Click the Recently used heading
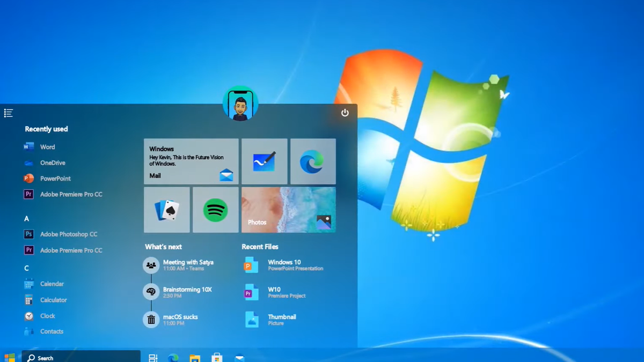This screenshot has height=362, width=644. coord(46,129)
